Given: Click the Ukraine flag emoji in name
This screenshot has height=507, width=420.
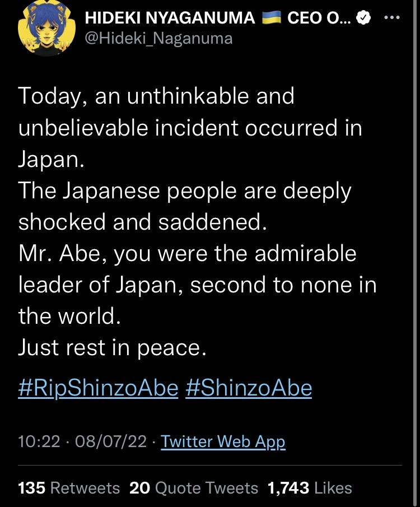Looking at the screenshot, I should click(x=271, y=17).
